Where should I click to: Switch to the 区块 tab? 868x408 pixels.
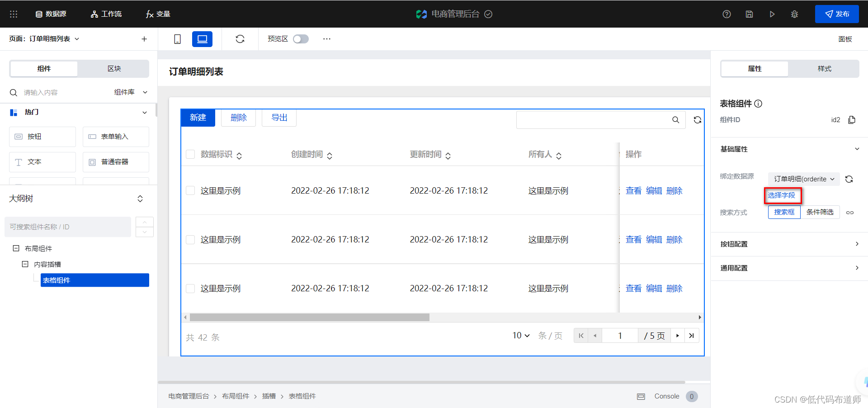click(114, 69)
